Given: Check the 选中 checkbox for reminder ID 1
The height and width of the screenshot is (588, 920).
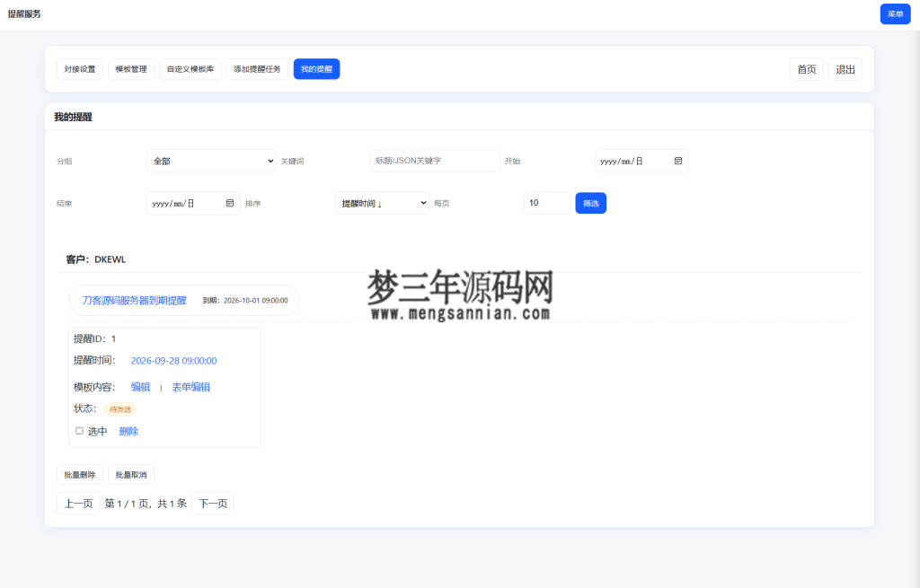Looking at the screenshot, I should point(79,431).
